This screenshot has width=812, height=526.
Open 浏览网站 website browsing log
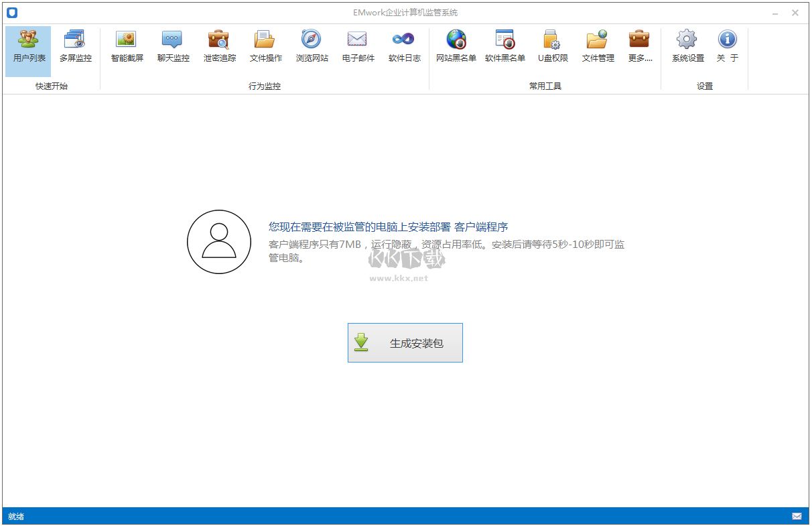pyautogui.click(x=312, y=47)
